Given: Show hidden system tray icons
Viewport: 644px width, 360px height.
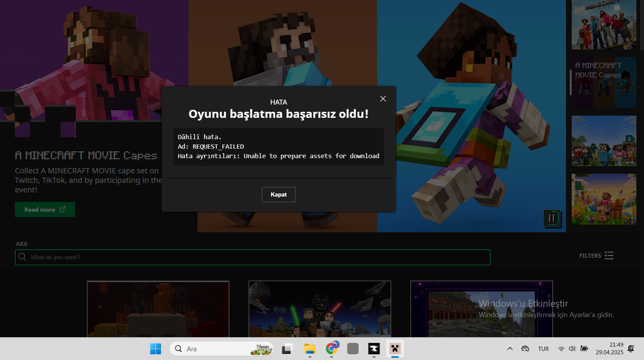Looking at the screenshot, I should 510,349.
